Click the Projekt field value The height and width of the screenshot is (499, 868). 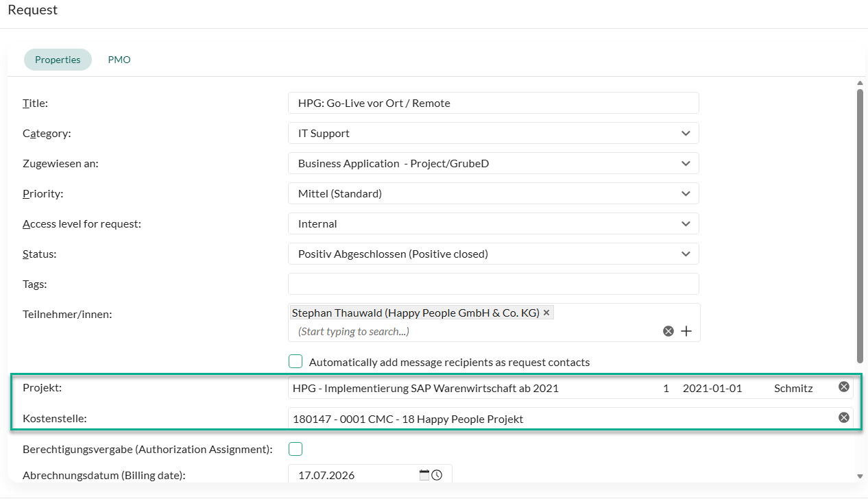point(426,388)
